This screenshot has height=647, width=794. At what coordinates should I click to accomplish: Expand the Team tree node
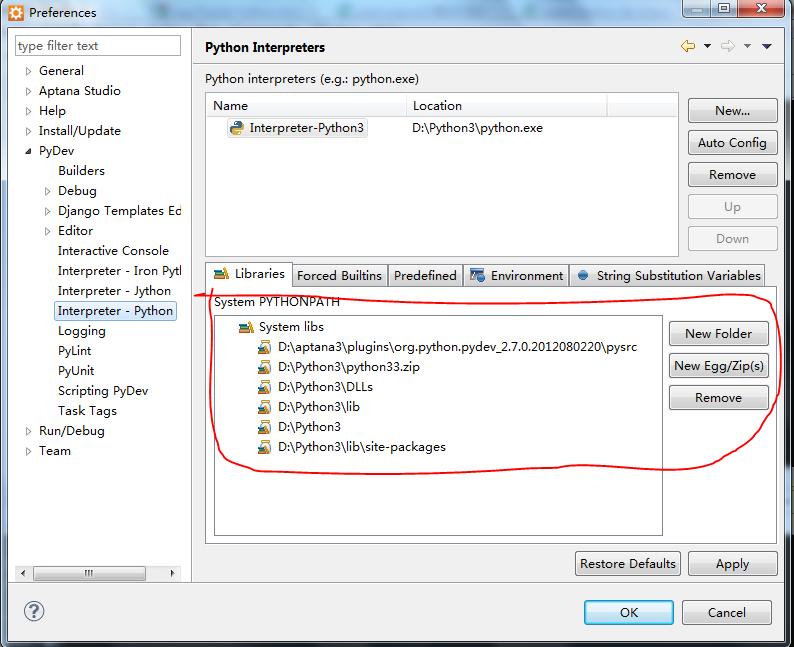click(x=28, y=452)
